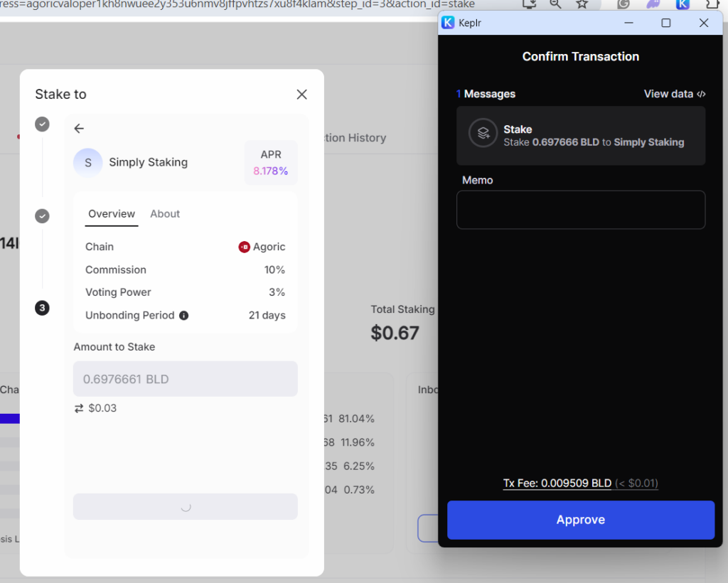728x583 pixels.
Task: Click the Stake message icon in Keplr
Action: [483, 133]
